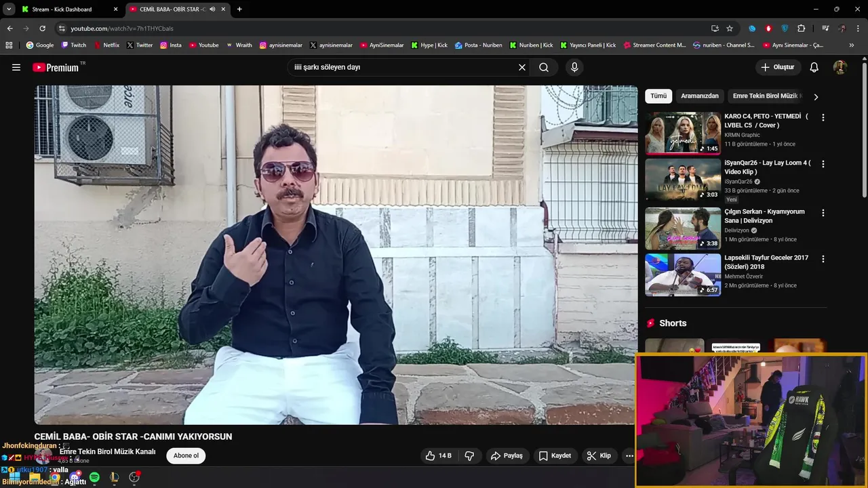The height and width of the screenshot is (488, 868).
Task: Create a clip with Klip button
Action: [x=599, y=455]
